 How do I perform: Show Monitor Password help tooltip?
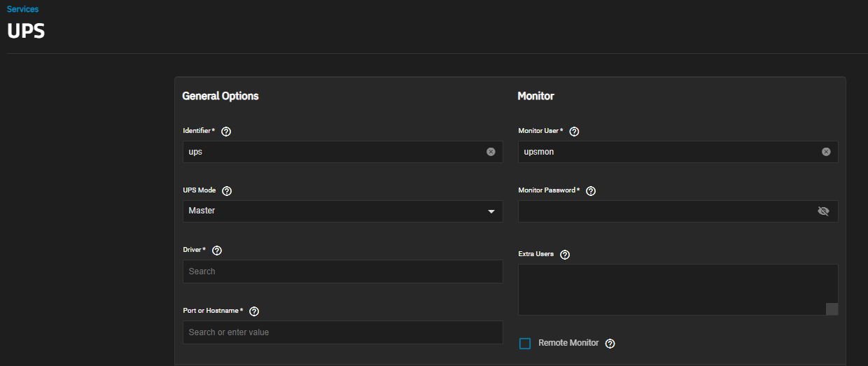coord(591,191)
